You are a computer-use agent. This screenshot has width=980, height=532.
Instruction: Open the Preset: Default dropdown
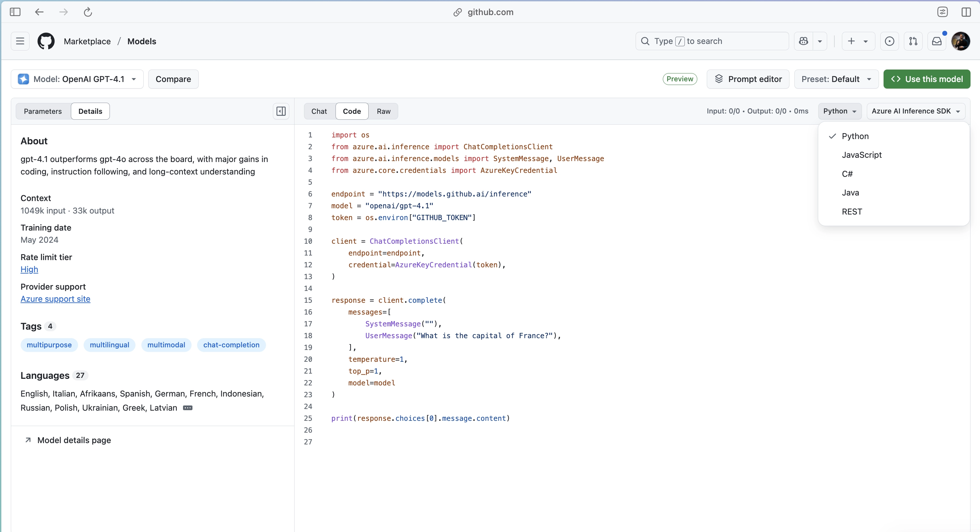click(836, 79)
